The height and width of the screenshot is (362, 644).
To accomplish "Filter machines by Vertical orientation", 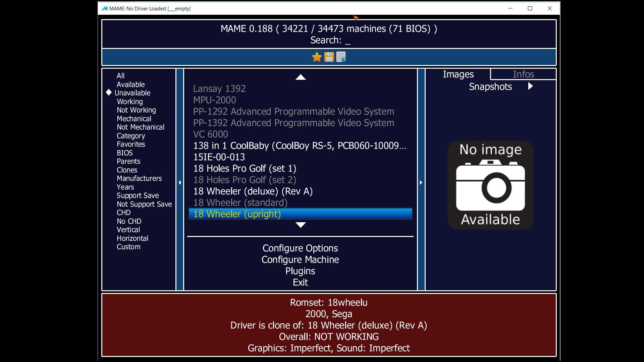I will point(128,230).
